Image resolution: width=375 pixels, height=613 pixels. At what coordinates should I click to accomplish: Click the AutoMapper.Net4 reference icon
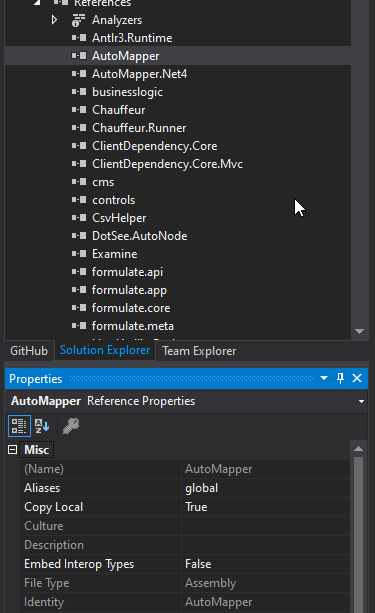[x=79, y=74]
